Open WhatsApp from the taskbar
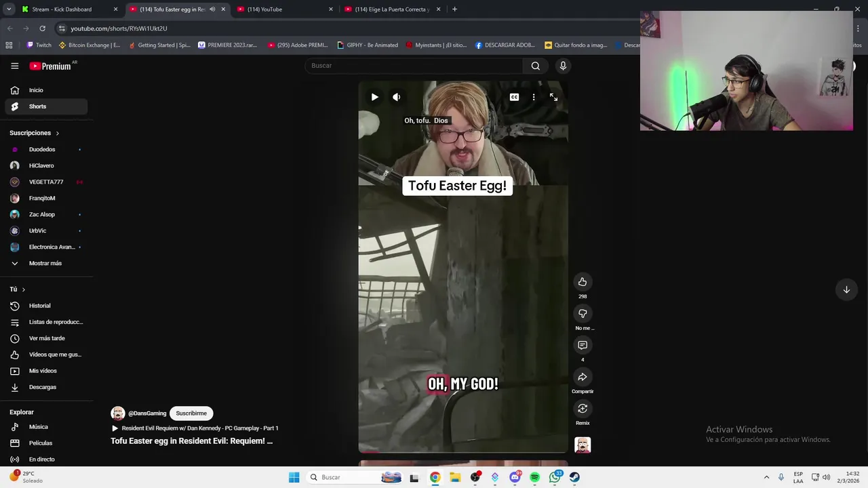Viewport: 868px width, 488px height. click(x=555, y=477)
